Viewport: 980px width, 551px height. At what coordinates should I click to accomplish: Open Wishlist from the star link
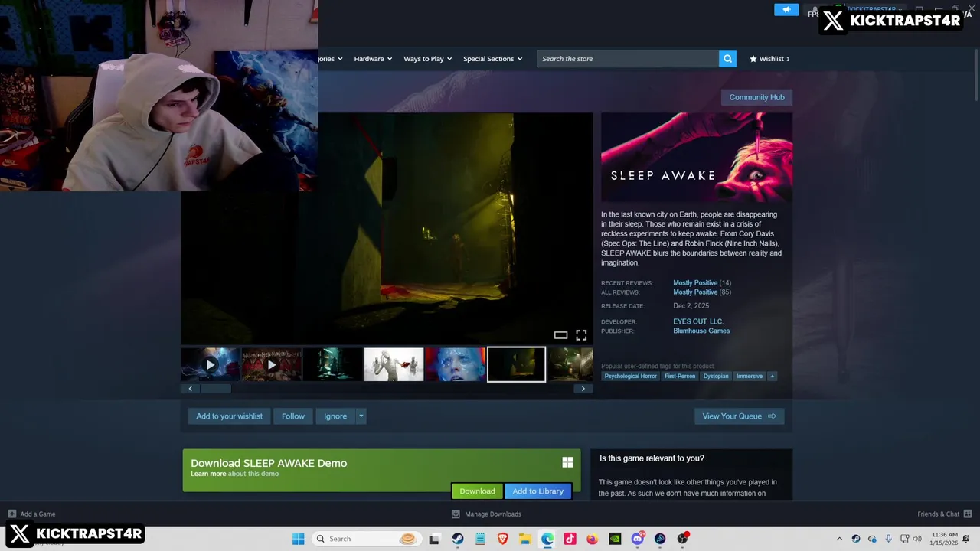769,59
